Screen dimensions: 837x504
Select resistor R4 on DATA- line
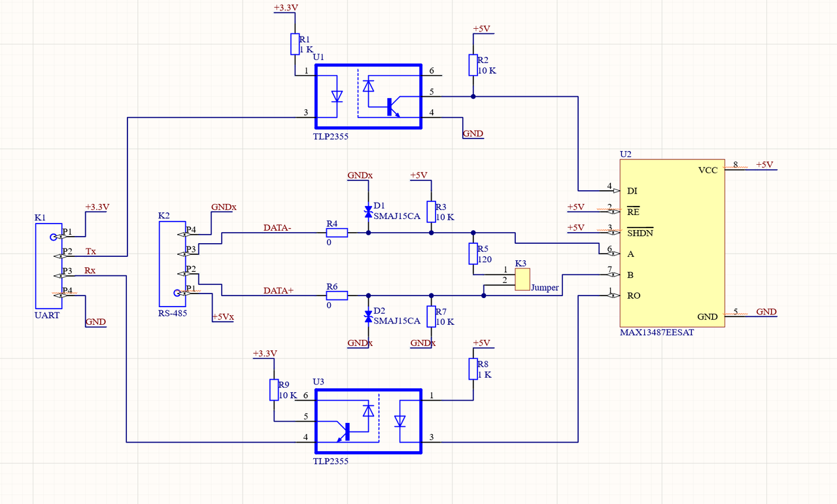click(x=337, y=233)
